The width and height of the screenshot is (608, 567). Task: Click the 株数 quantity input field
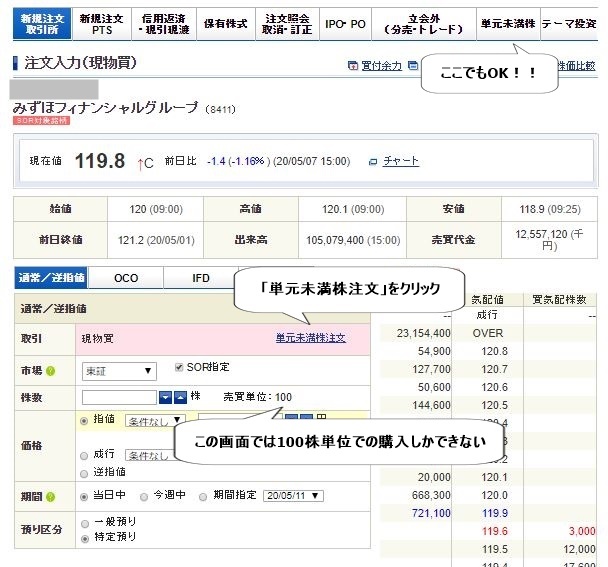pos(119,398)
